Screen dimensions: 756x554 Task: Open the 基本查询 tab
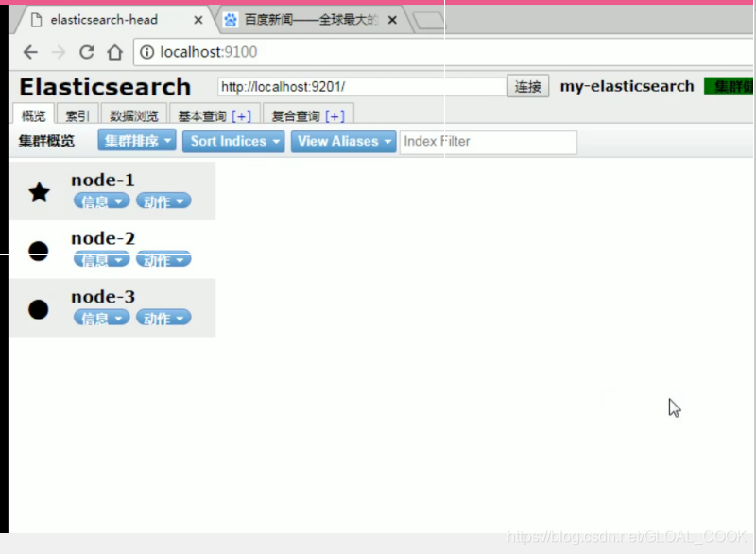click(202, 115)
